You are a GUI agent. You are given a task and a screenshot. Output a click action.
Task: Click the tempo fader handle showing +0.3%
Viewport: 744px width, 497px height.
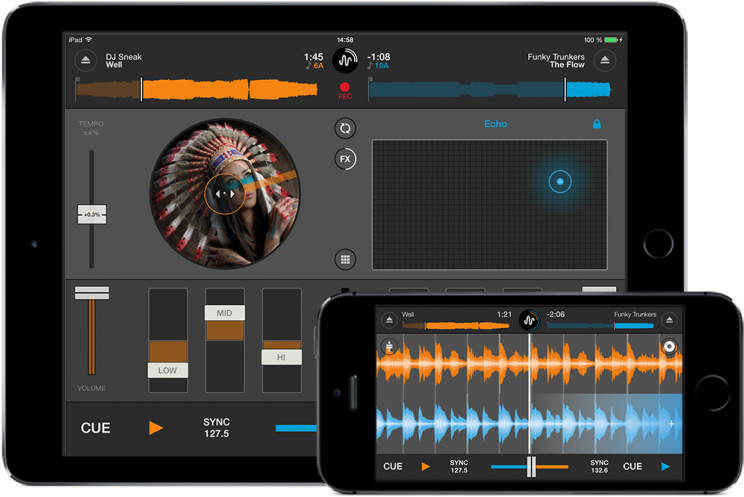tap(92, 215)
